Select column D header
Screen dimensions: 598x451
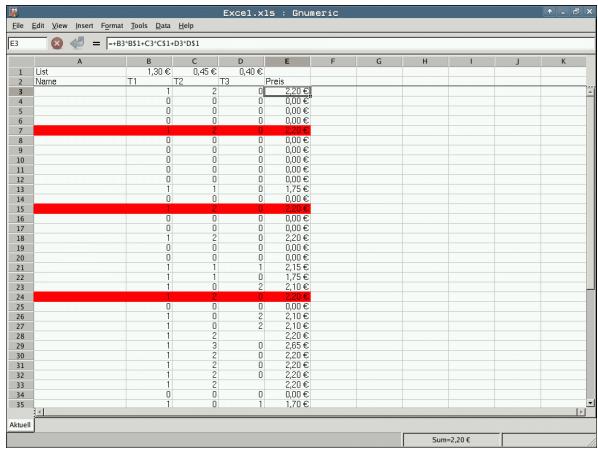click(x=241, y=61)
